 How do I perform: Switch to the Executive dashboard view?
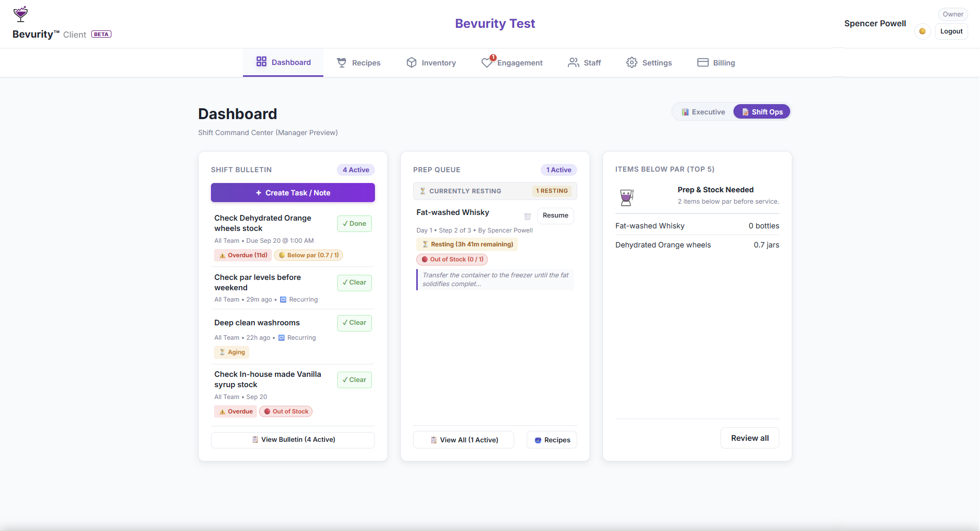pyautogui.click(x=703, y=112)
